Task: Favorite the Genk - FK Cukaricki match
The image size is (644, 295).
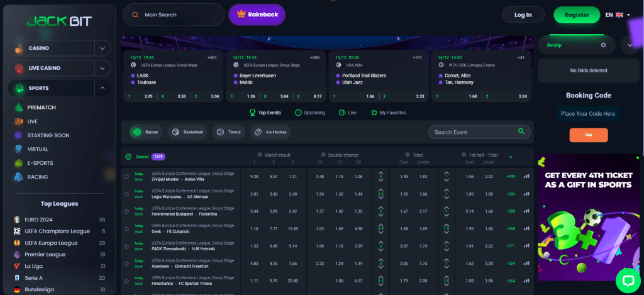Action: (126, 229)
